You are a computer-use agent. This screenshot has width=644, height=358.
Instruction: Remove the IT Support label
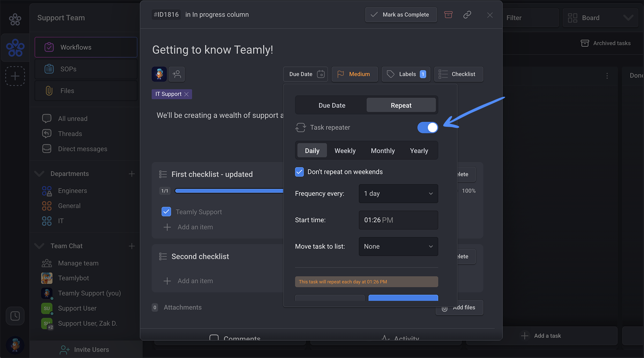(x=187, y=94)
